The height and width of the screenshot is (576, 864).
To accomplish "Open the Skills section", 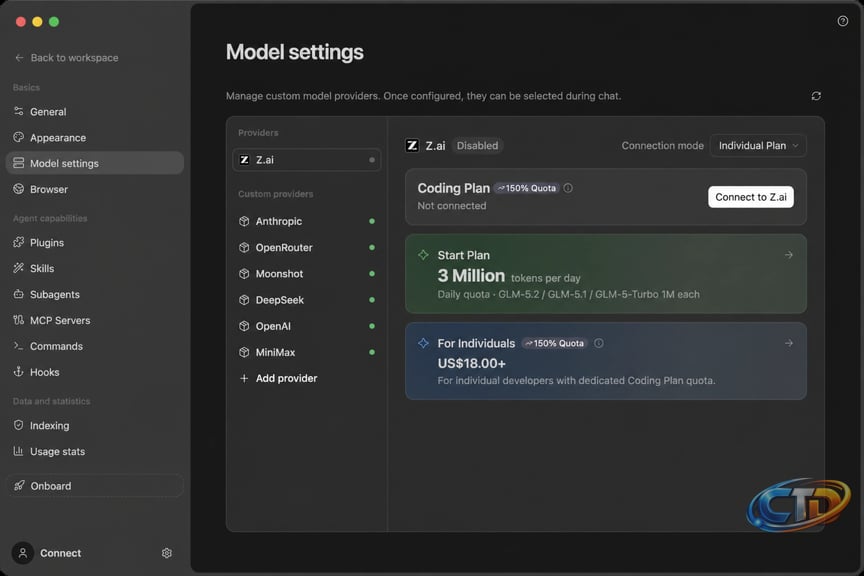I will 95,268.
